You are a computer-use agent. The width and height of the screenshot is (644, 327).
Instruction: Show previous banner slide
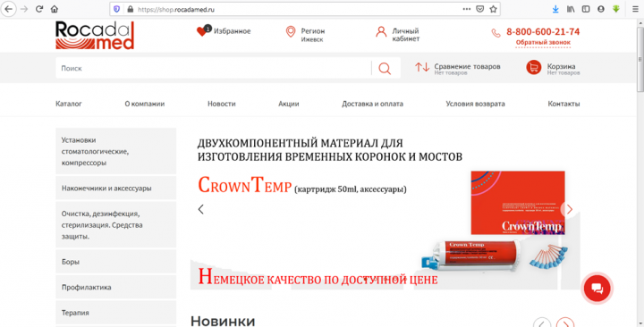[201, 209]
